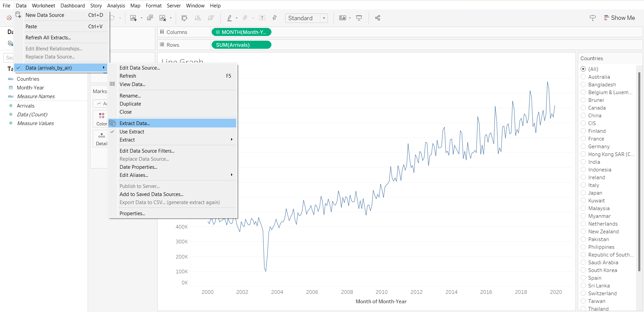Click the Duplicate sheet toolbar icon

point(150,18)
